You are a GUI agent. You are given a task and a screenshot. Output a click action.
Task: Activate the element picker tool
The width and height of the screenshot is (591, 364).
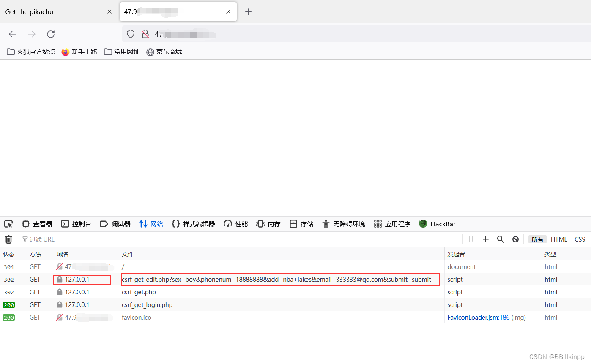[x=8, y=224]
